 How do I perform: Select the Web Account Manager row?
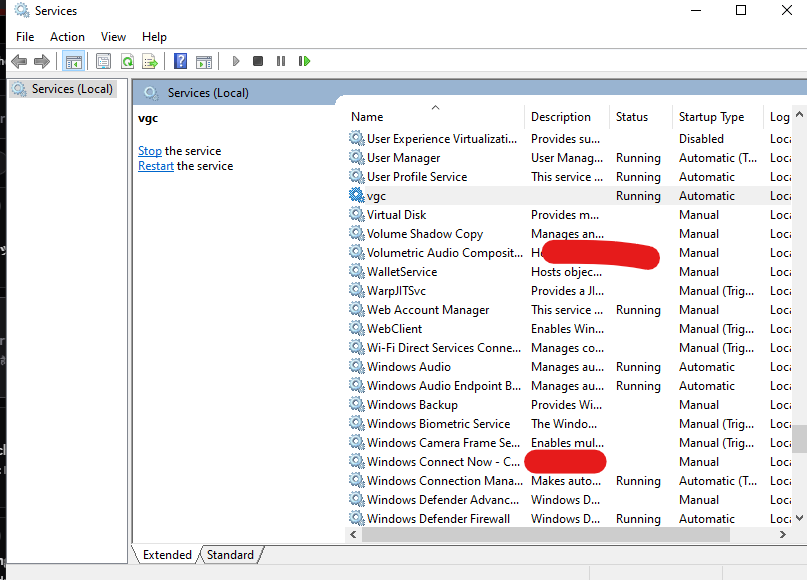[x=570, y=310]
